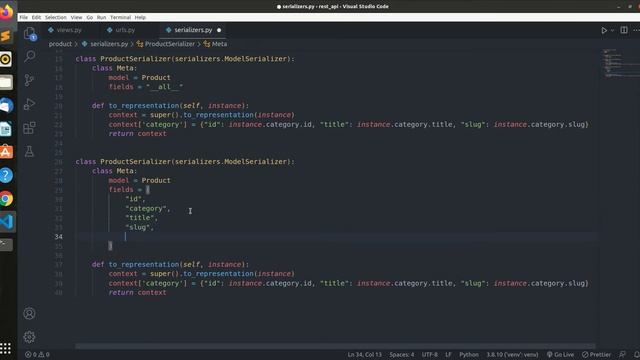
Task: Click the Prettier status item
Action: pyautogui.click(x=596, y=355)
